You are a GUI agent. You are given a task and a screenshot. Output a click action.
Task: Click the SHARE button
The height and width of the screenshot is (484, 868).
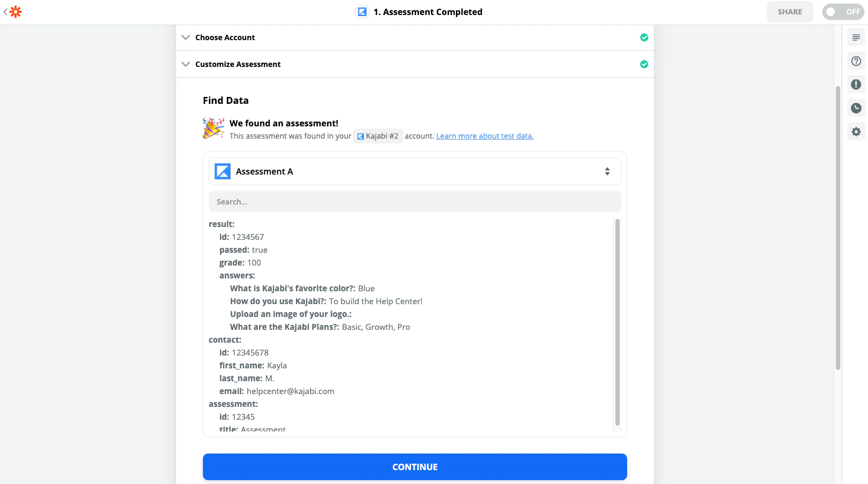(790, 12)
